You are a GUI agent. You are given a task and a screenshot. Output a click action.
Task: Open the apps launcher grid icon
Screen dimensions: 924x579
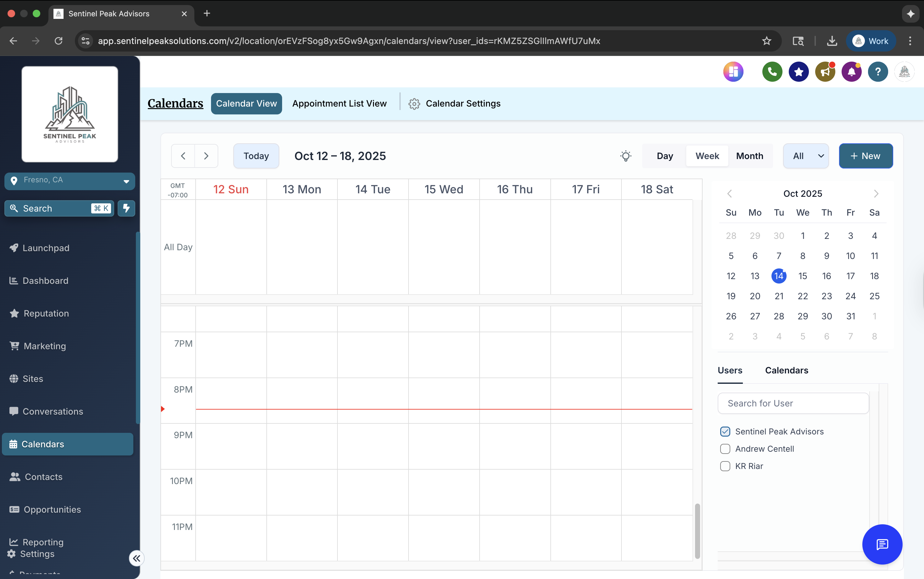click(733, 72)
